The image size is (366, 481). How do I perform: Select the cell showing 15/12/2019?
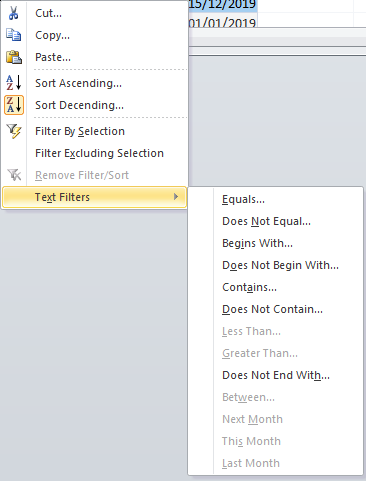[223, 5]
